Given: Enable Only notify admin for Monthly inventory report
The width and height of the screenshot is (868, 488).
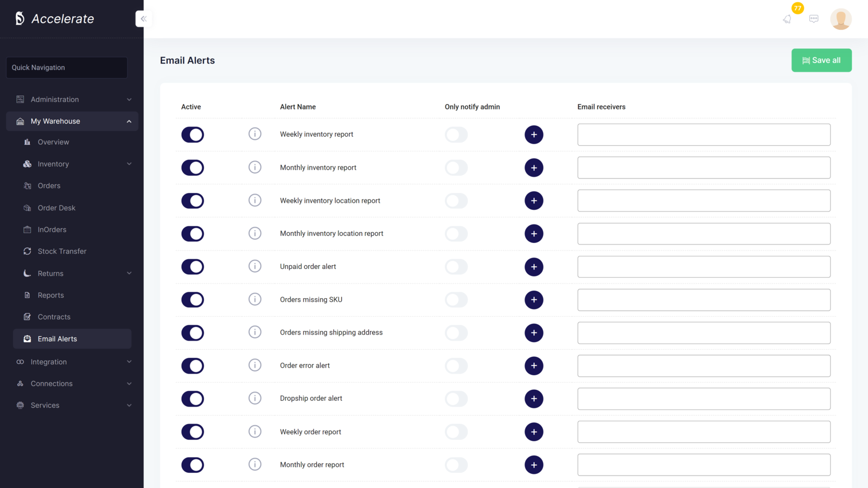Looking at the screenshot, I should pyautogui.click(x=456, y=168).
